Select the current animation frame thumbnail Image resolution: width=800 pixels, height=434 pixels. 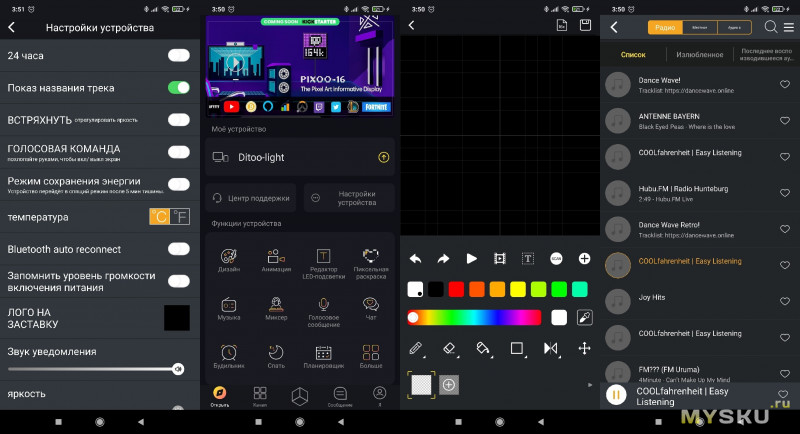(x=421, y=385)
